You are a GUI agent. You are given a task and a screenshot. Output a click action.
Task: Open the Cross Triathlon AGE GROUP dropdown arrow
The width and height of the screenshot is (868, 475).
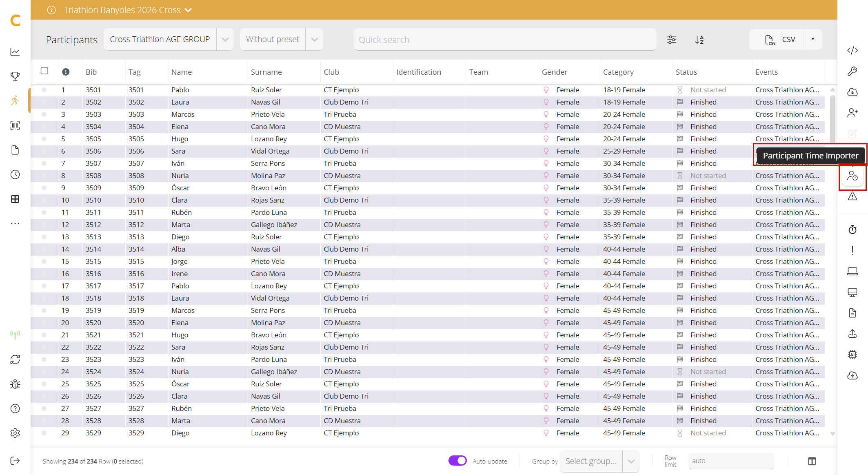click(x=225, y=40)
